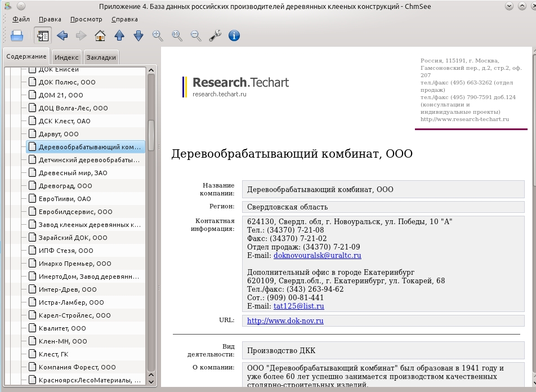This screenshot has height=392, width=536.
Task: Select ДОК Полюс, ООО in tree
Action: [x=67, y=82]
